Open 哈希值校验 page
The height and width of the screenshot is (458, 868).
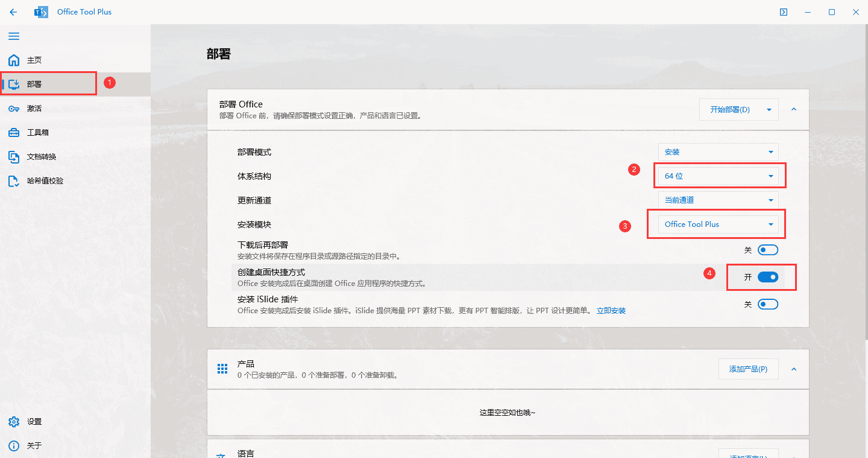coord(75,181)
